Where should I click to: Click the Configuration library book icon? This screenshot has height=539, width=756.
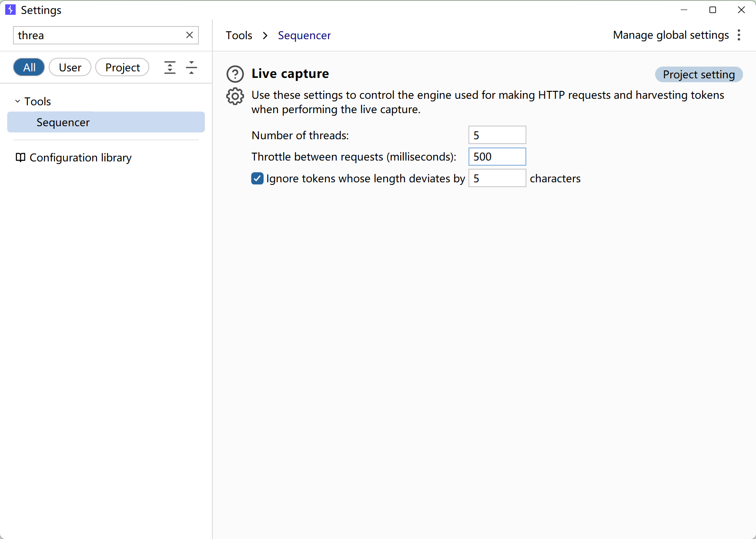tap(20, 157)
